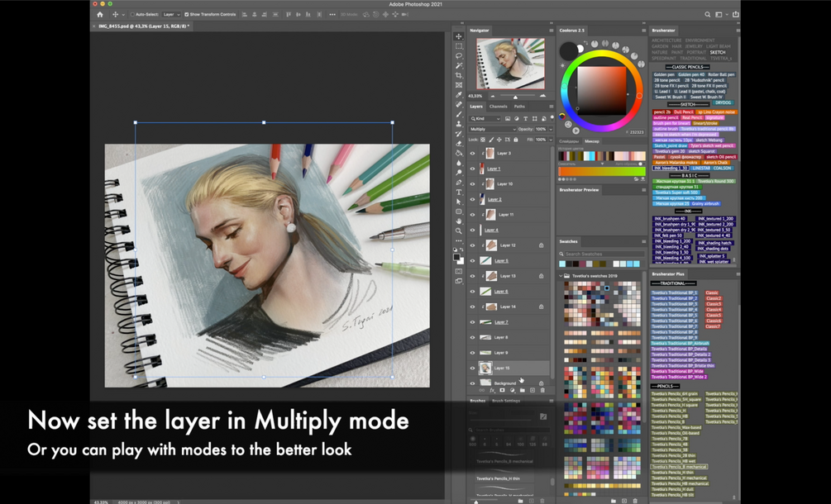Select PORTRAIT category in Brusherator
831x504 pixels.
coord(696,52)
